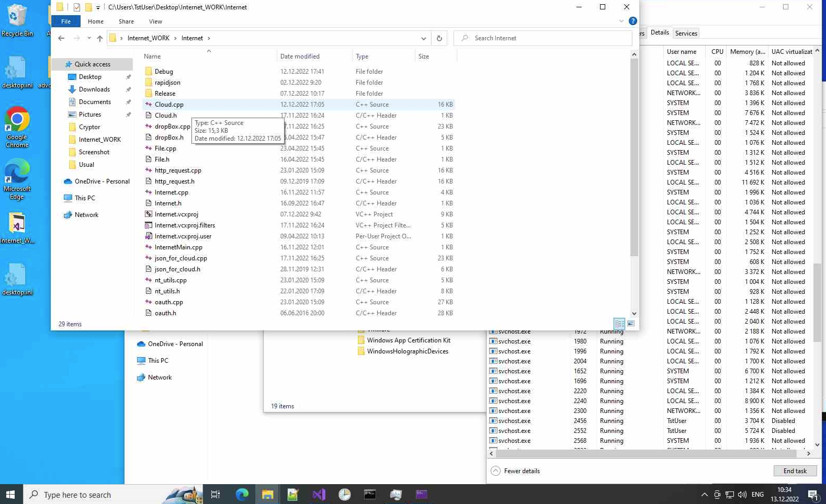Viewport: 826px width, 504px height.
Task: Go up one folder level with Up arrow
Action: 100,38
